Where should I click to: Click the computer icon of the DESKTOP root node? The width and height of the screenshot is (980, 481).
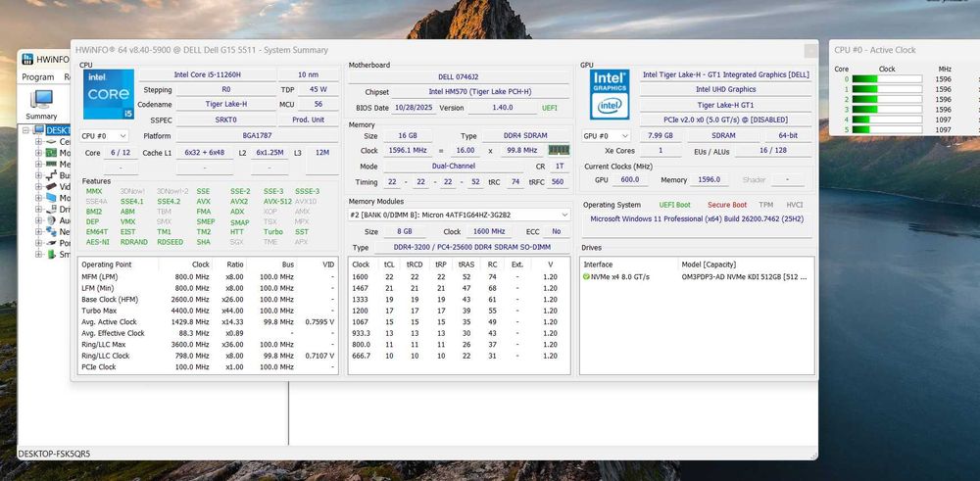click(x=39, y=130)
